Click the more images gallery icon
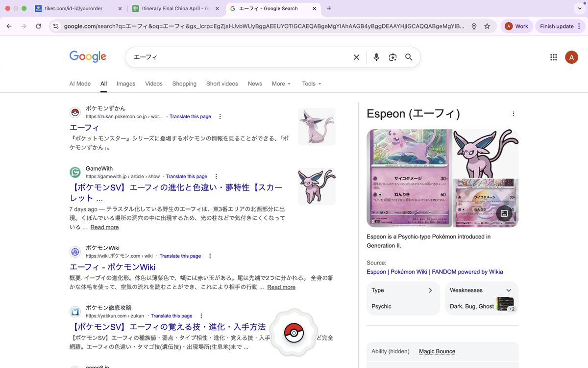This screenshot has width=588, height=368. coord(504,213)
